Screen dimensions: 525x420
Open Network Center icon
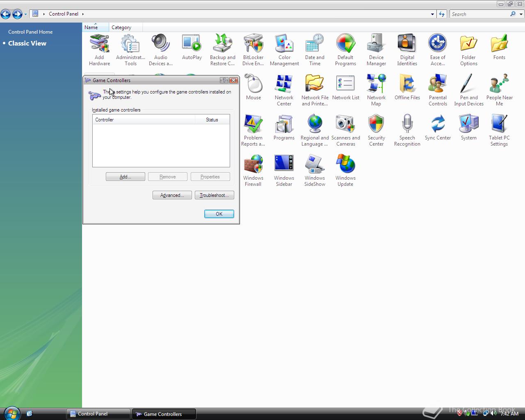[x=284, y=90]
